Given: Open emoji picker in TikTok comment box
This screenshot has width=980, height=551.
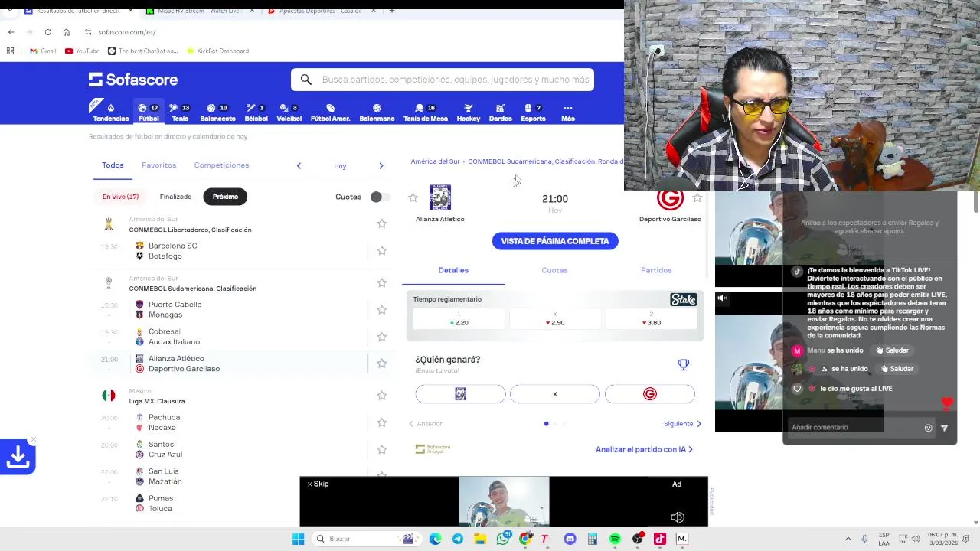Looking at the screenshot, I should 928,428.
